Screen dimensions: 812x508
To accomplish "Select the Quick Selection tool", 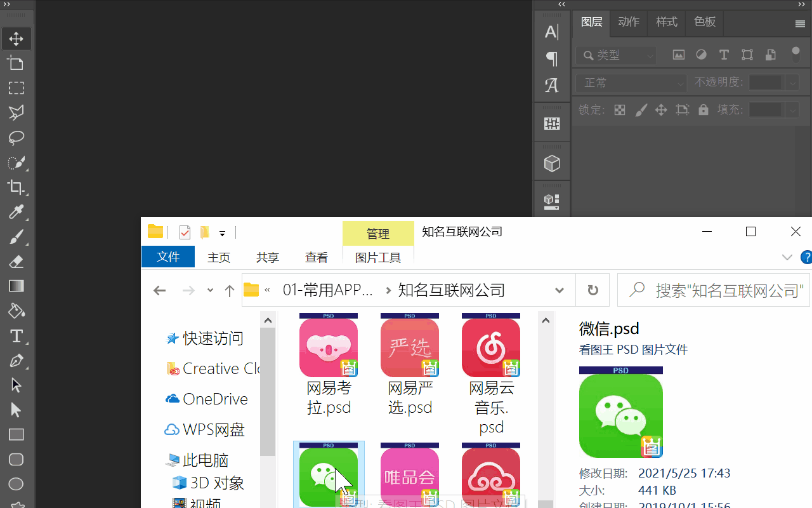I will point(16,163).
